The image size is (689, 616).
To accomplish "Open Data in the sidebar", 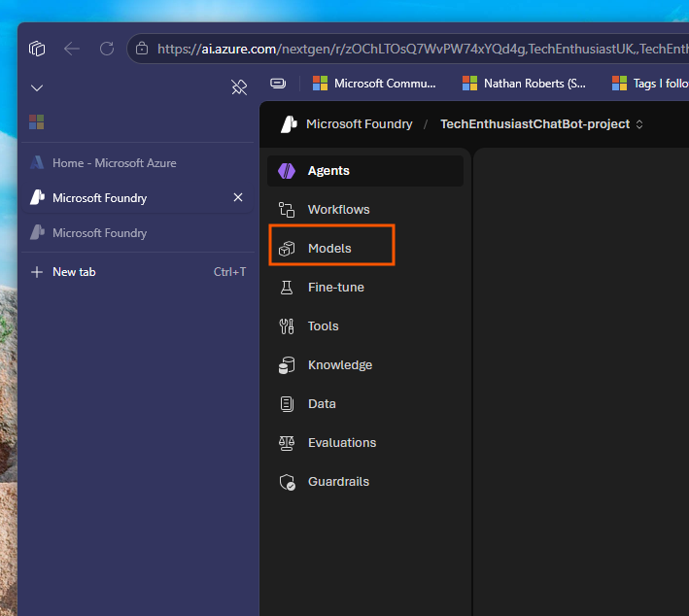I will click(365, 404).
